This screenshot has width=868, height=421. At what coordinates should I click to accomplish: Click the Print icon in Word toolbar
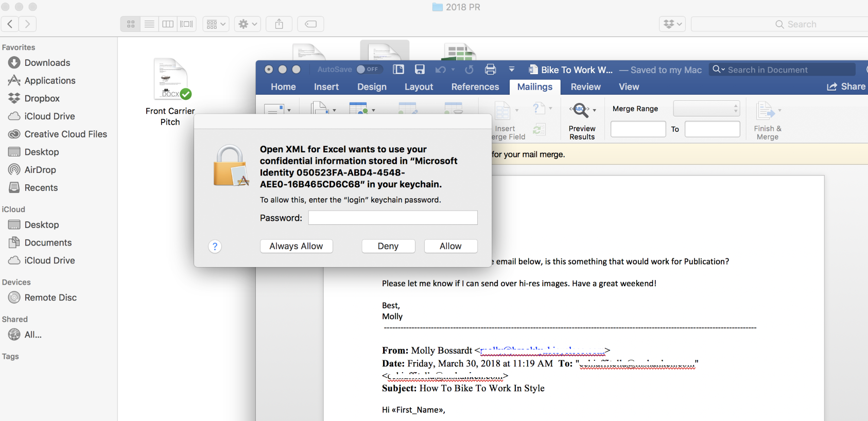pyautogui.click(x=491, y=69)
